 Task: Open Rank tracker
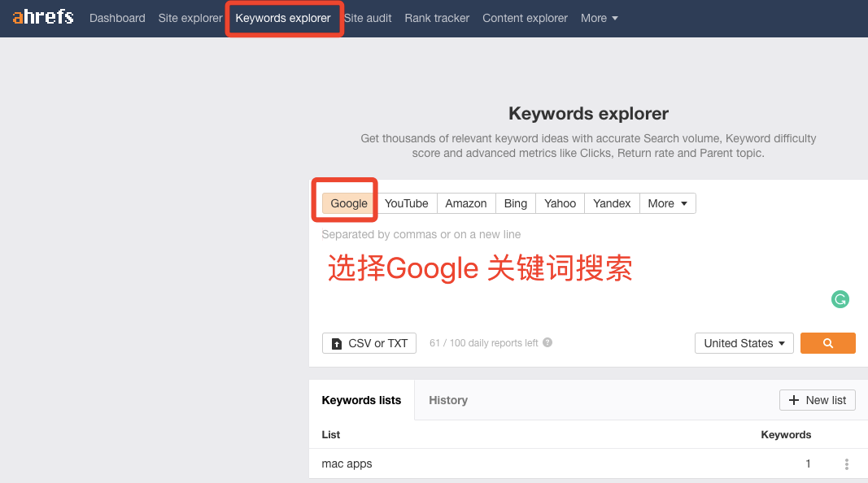(x=437, y=18)
